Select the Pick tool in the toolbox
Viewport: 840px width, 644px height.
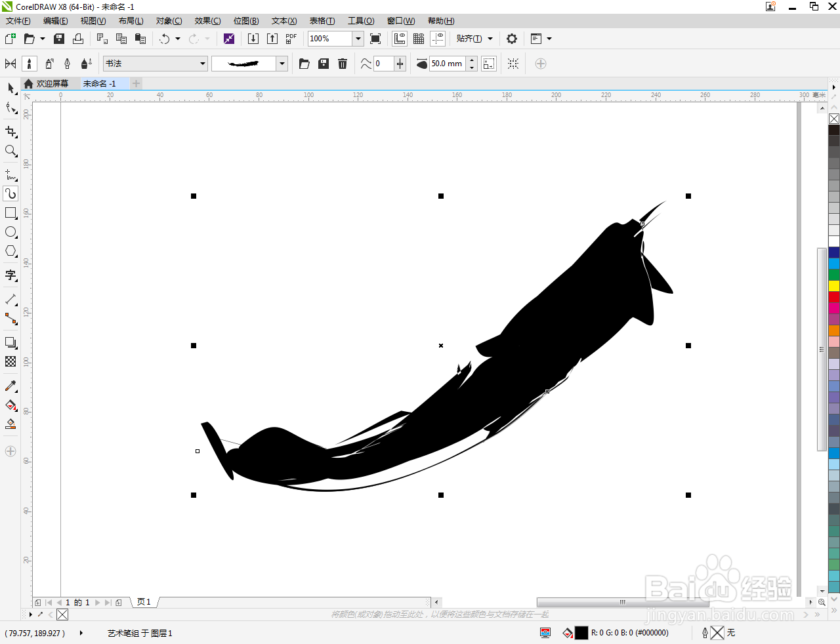(10, 88)
